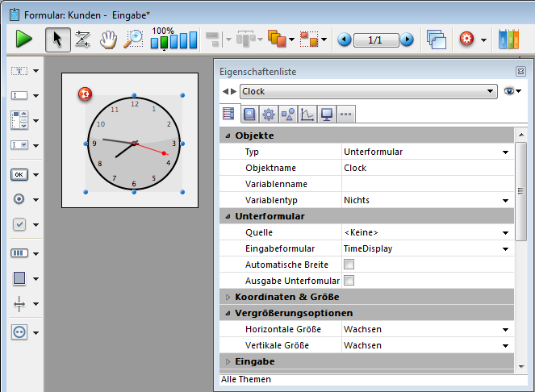Image resolution: width=535 pixels, height=392 pixels.
Task: Click the OK button object tool
Action: (x=19, y=174)
